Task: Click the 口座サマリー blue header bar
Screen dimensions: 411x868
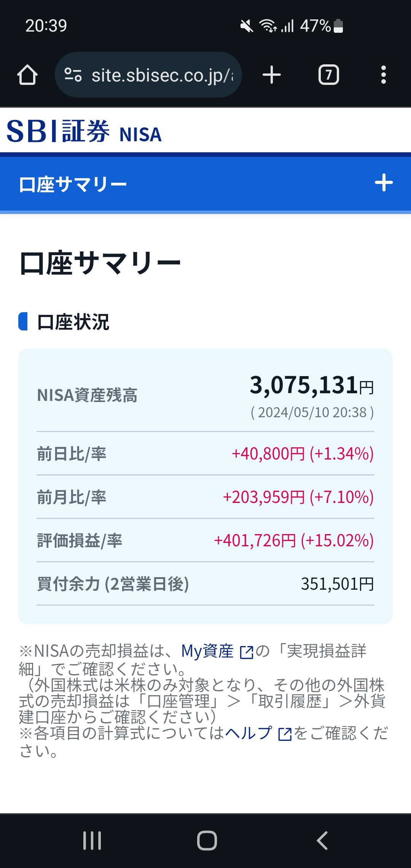Action: pos(205,184)
